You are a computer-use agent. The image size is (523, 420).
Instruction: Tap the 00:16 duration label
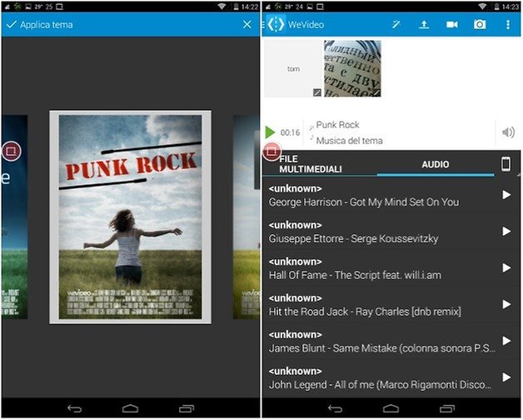click(x=290, y=132)
